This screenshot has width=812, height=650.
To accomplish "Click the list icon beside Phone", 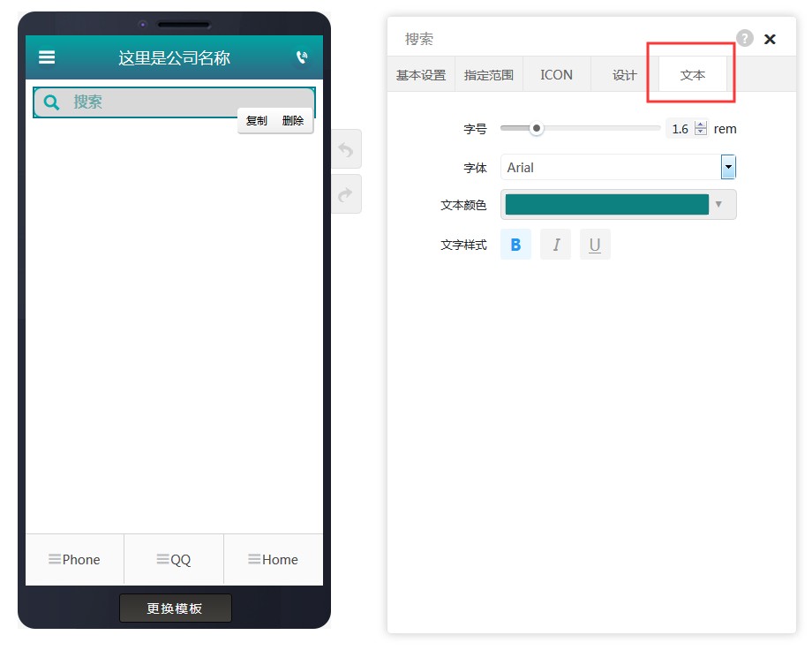I will [x=55, y=559].
